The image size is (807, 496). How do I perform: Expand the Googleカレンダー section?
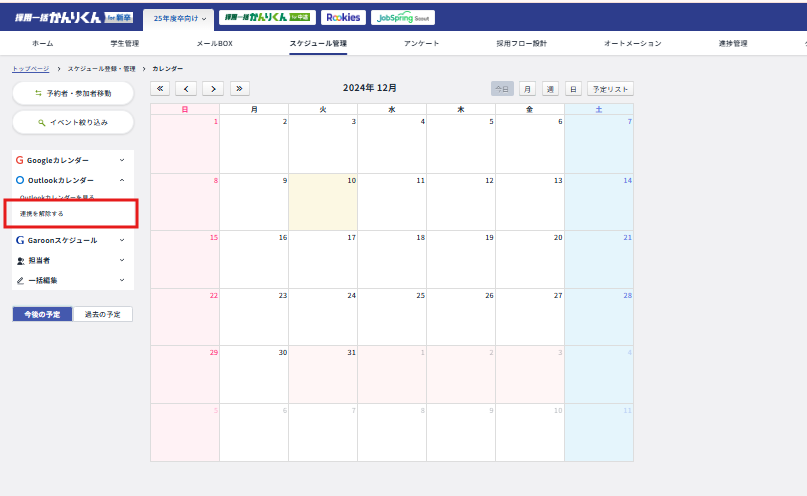point(72,160)
